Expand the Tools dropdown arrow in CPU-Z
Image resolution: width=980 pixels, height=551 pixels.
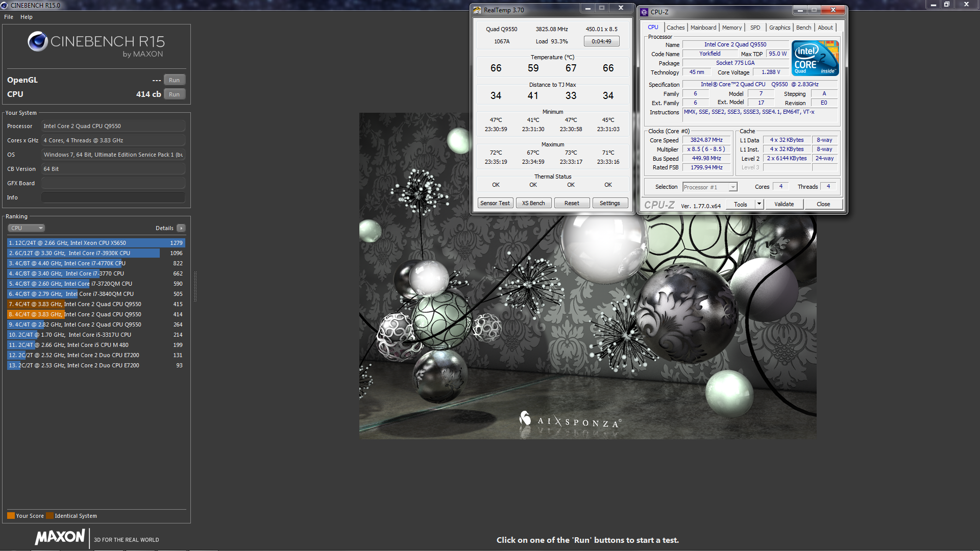tap(759, 204)
